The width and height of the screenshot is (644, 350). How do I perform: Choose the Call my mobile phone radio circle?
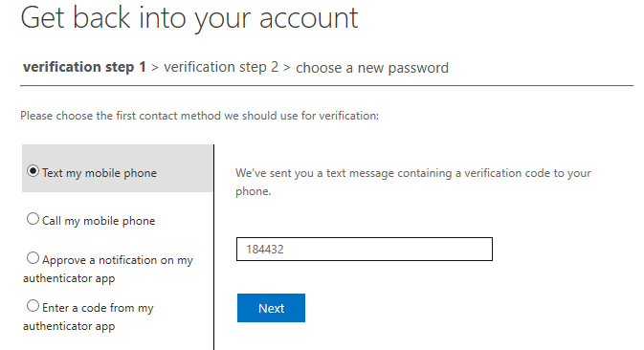[33, 219]
